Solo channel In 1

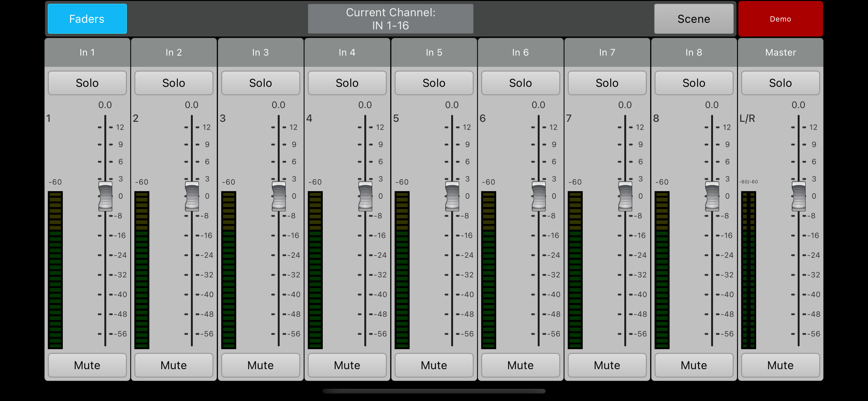point(87,83)
